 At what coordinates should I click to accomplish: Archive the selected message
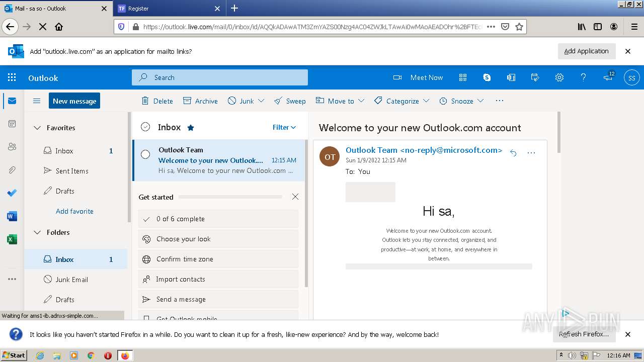tap(200, 101)
